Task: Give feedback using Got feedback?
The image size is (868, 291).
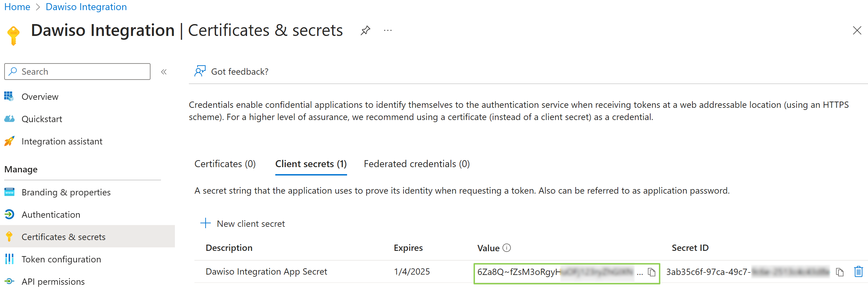Action: pos(239,71)
